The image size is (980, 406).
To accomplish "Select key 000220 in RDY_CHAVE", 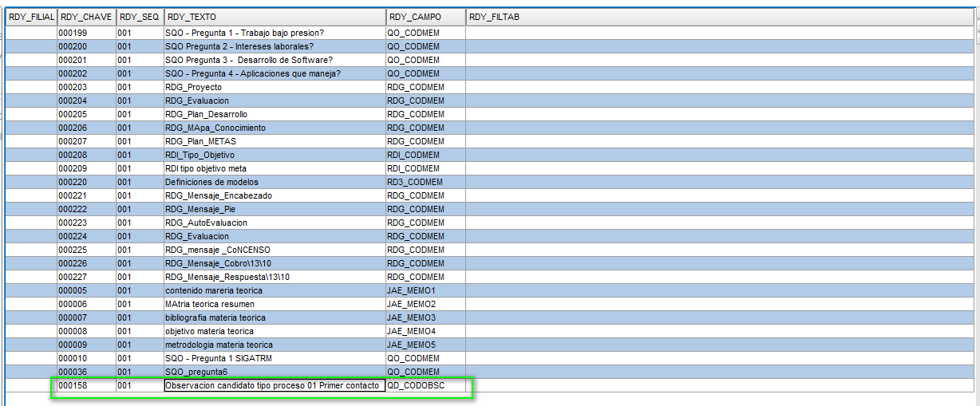I will click(86, 182).
